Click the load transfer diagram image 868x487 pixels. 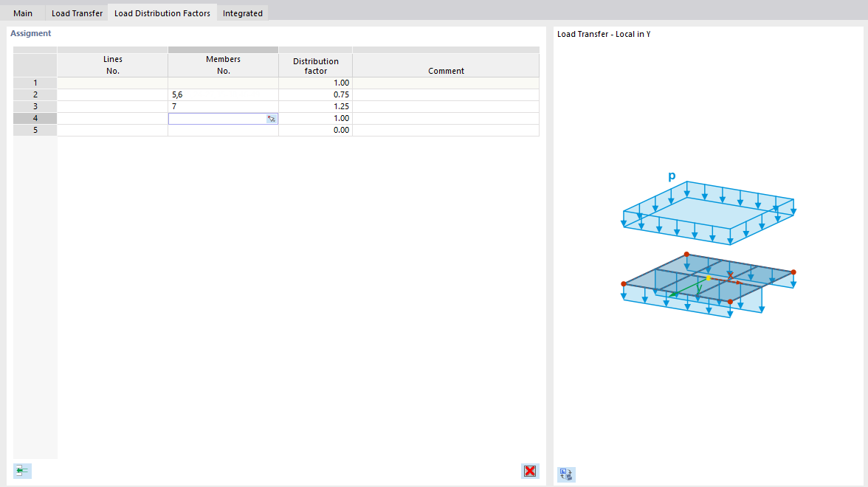(x=709, y=245)
